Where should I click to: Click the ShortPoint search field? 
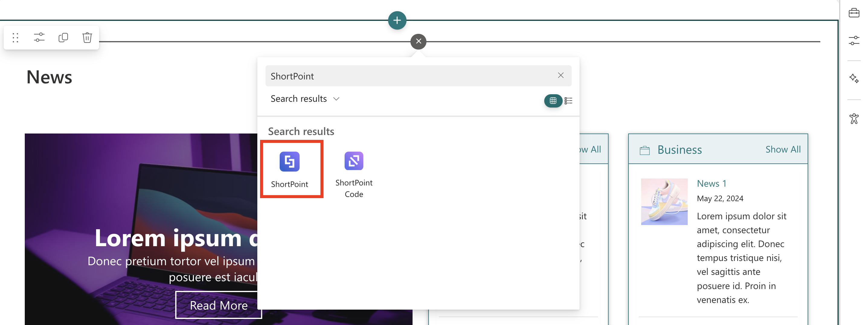[418, 76]
